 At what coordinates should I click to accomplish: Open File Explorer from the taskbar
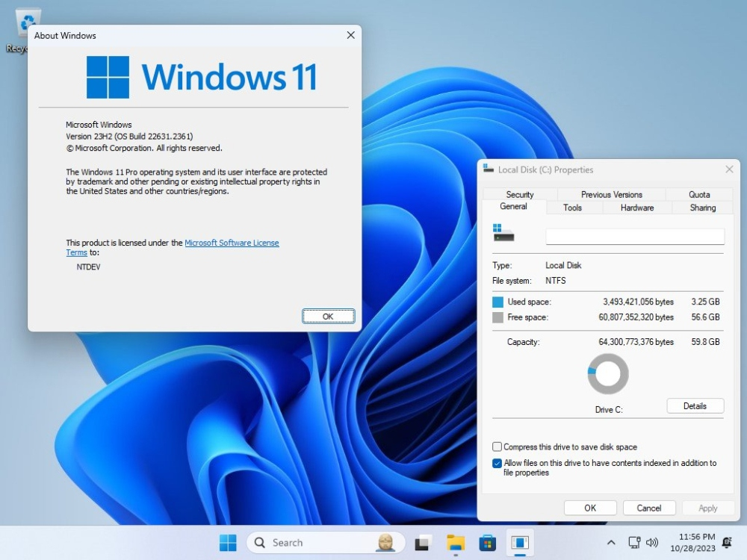pos(456,543)
